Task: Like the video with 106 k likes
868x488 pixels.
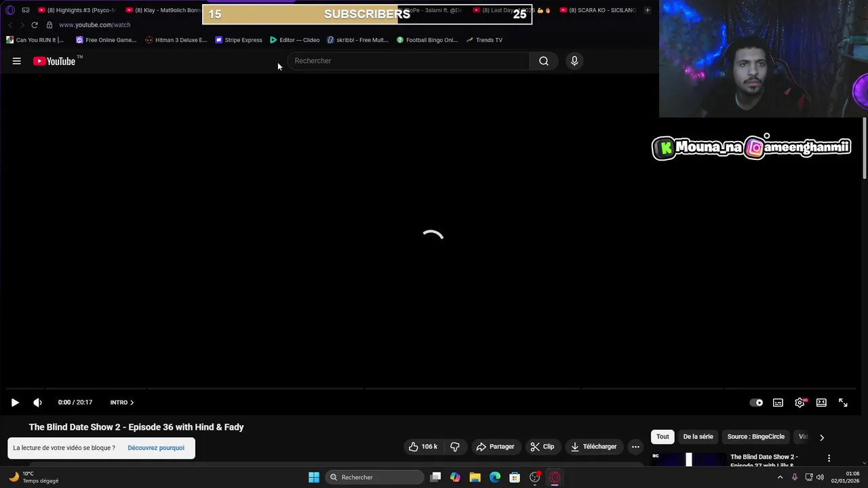Action: coord(422,447)
